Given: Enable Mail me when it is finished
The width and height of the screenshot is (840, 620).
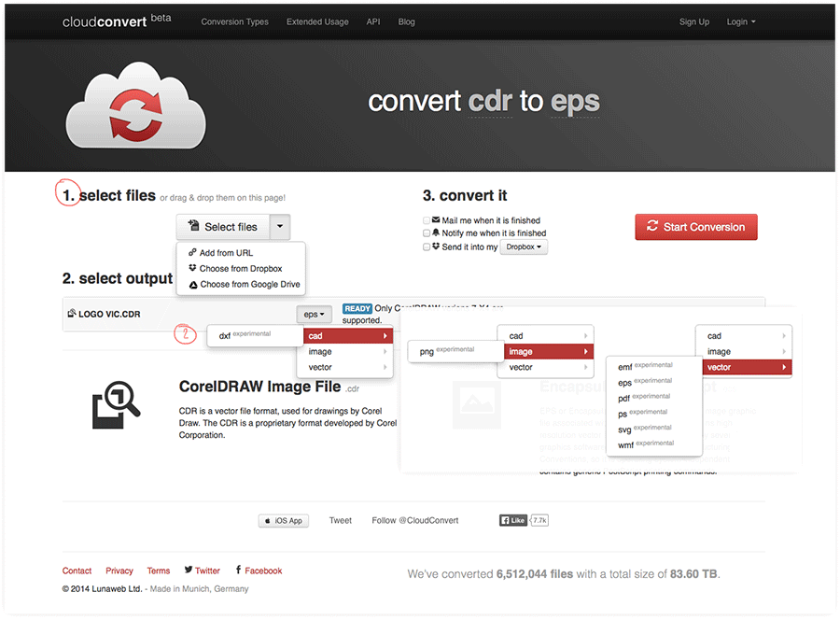Looking at the screenshot, I should [427, 220].
